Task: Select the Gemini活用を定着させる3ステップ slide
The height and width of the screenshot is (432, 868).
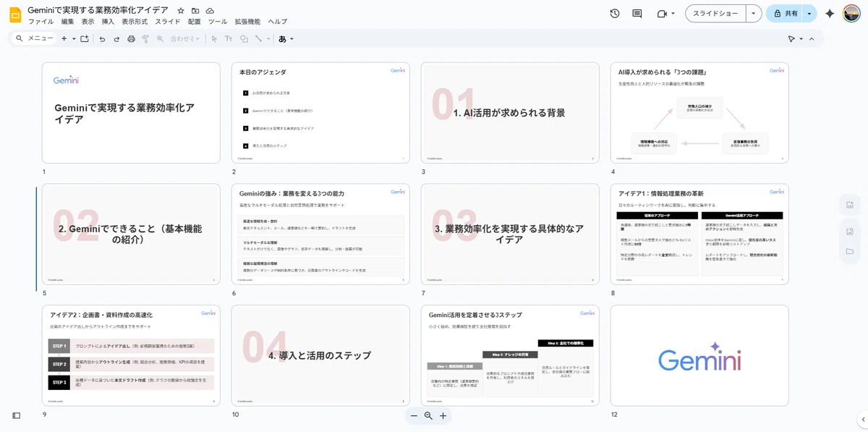Action: (x=510, y=356)
